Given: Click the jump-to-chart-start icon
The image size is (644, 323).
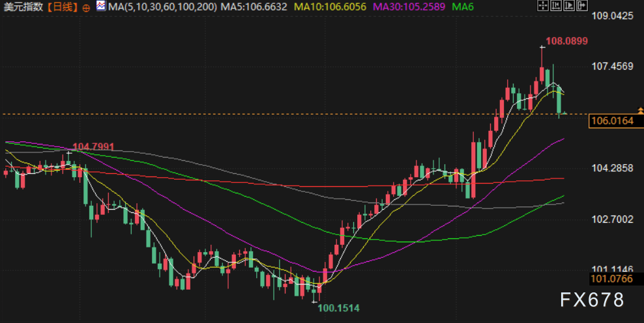Looking at the screenshot, I should pos(556,5).
